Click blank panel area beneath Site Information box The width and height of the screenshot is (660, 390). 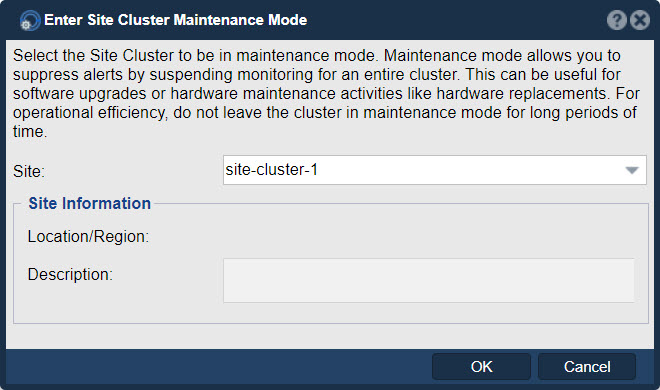[x=330, y=336]
